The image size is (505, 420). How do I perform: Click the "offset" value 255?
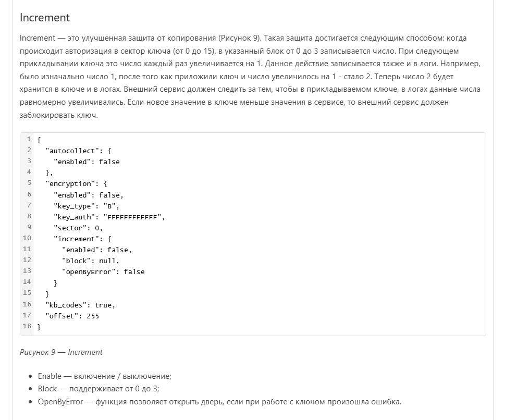click(x=93, y=316)
